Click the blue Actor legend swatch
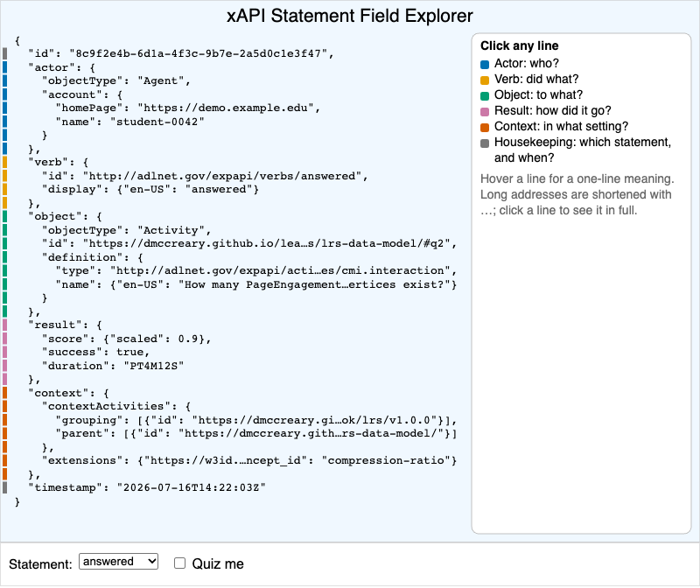The width and height of the screenshot is (700, 588). (485, 64)
